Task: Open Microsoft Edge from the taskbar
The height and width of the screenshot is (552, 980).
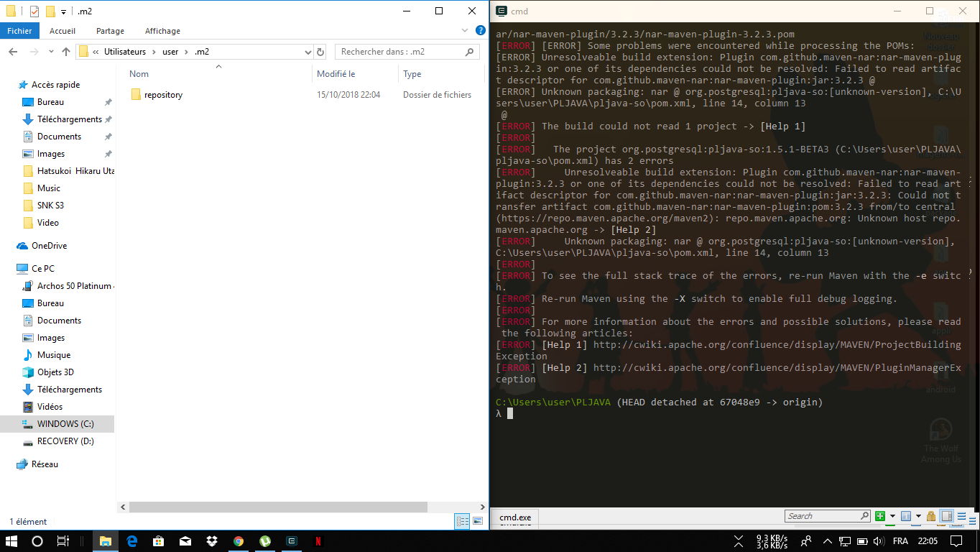Action: point(132,540)
